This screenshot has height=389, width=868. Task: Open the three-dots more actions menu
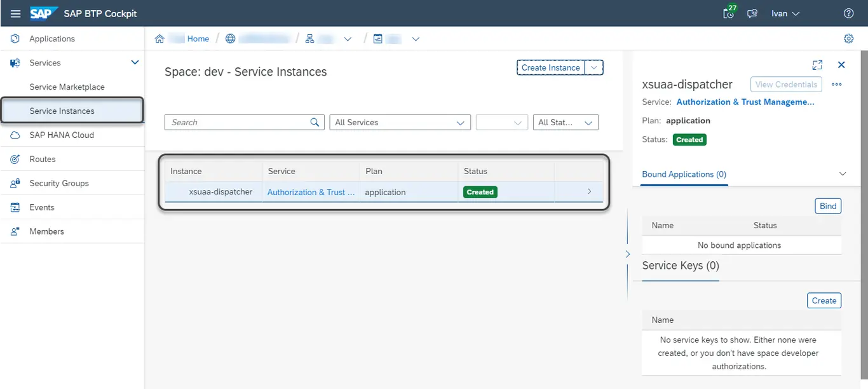836,85
